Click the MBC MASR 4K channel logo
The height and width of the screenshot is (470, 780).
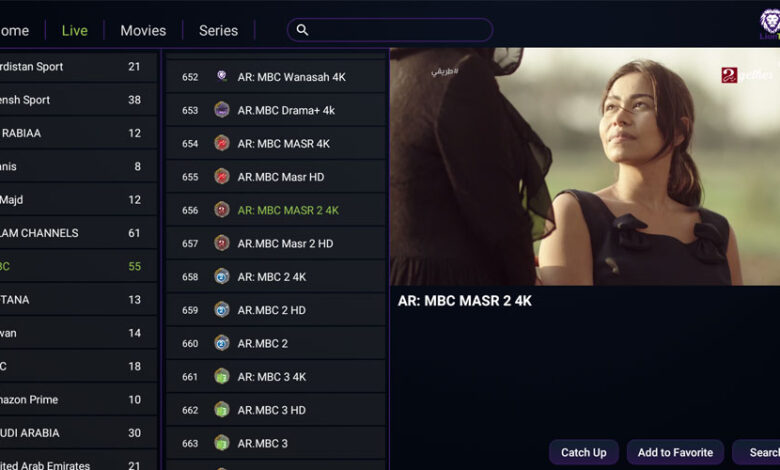click(x=222, y=143)
